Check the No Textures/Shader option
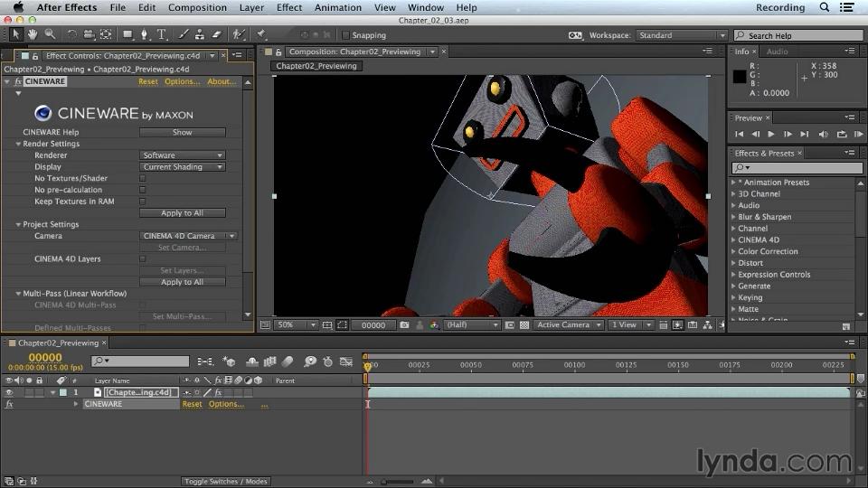 pos(142,178)
